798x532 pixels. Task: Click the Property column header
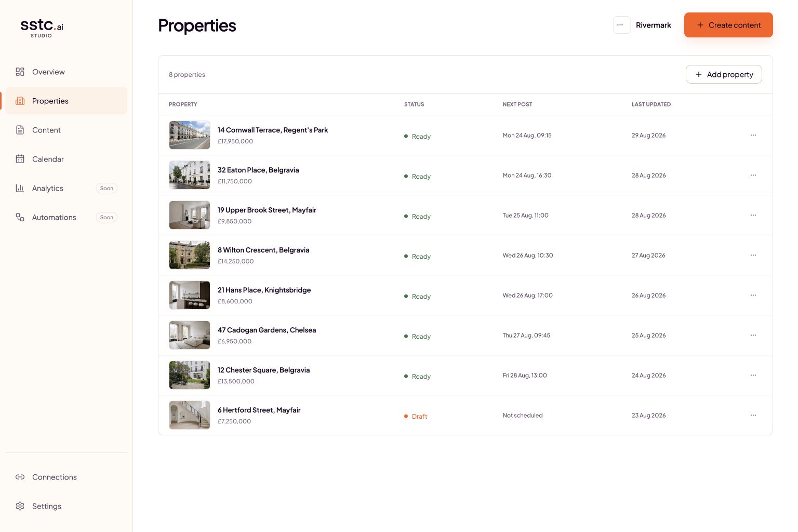pyautogui.click(x=183, y=104)
